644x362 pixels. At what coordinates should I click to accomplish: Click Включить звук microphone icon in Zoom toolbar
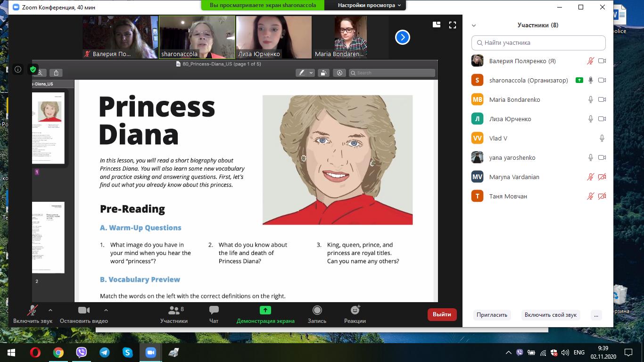33,310
